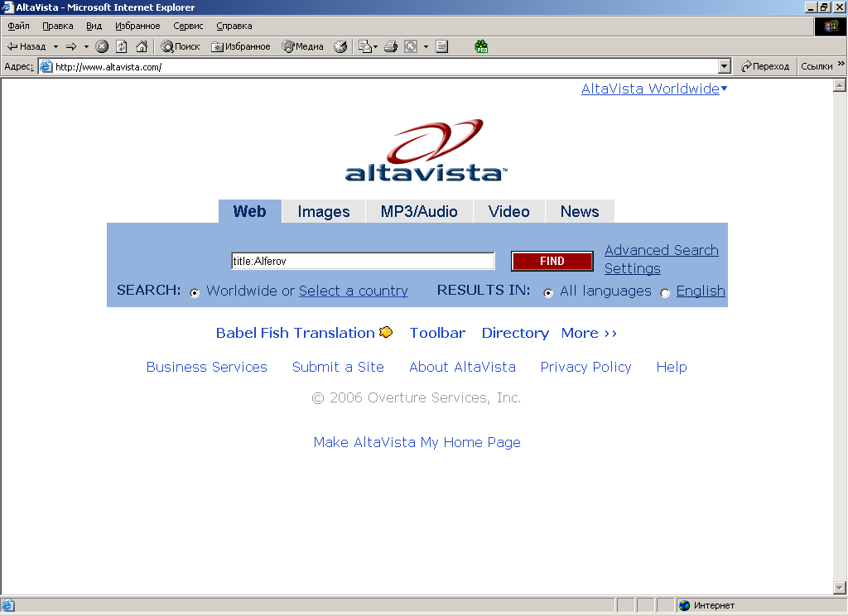The width and height of the screenshot is (848, 616).
Task: Open the Медиа media panel
Action: [x=302, y=46]
